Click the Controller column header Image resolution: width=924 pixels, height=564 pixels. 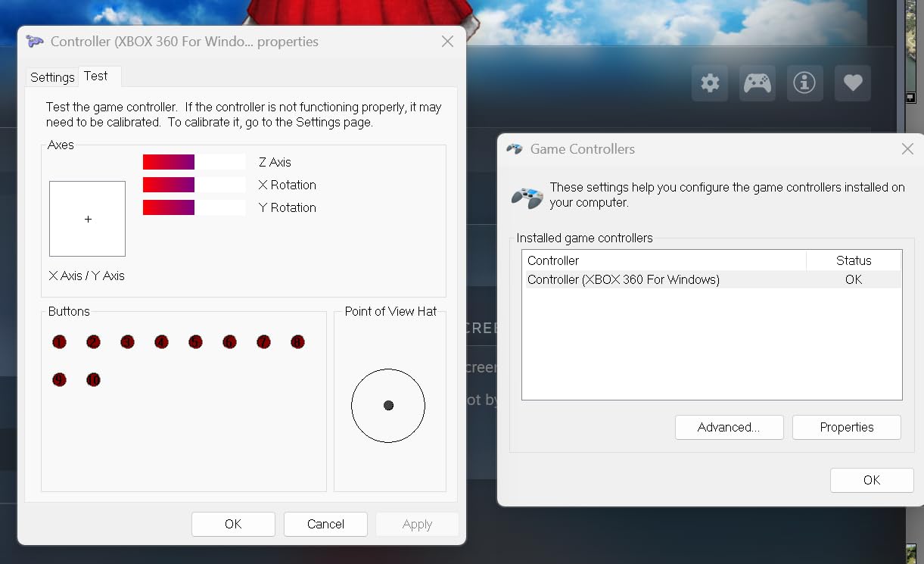point(664,260)
